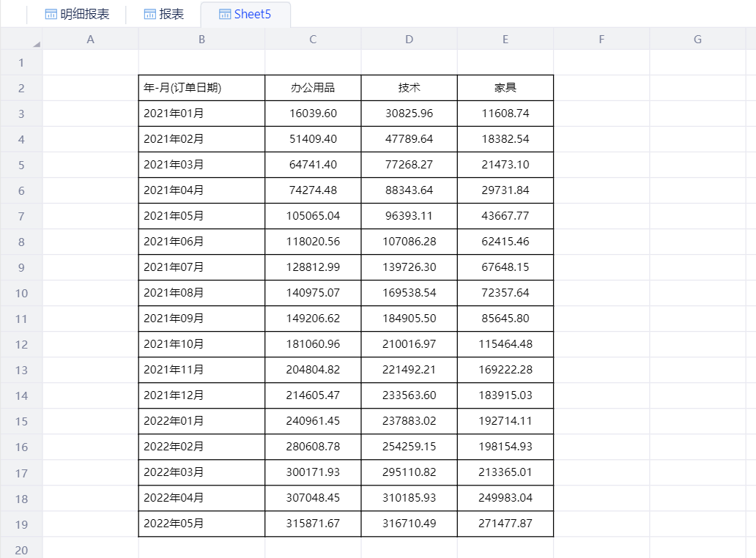Click column E header

tap(505, 40)
